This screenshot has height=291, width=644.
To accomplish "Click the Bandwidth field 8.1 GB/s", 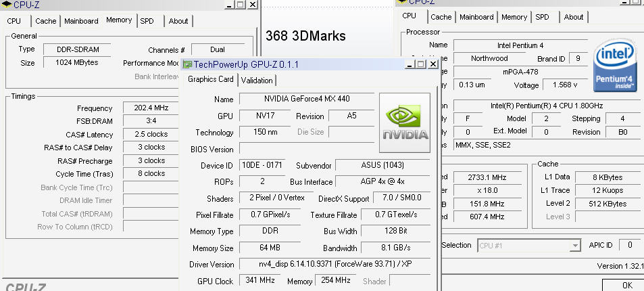I will click(396, 248).
